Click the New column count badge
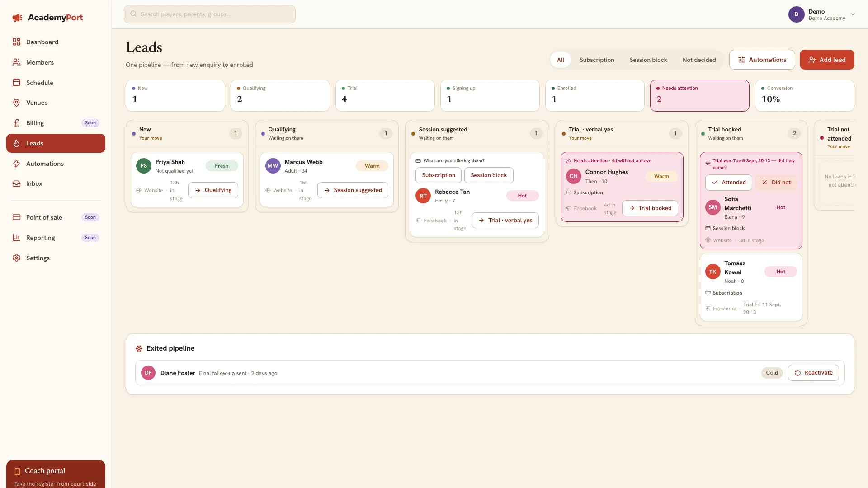Viewport: 868px width, 488px height. click(x=236, y=133)
